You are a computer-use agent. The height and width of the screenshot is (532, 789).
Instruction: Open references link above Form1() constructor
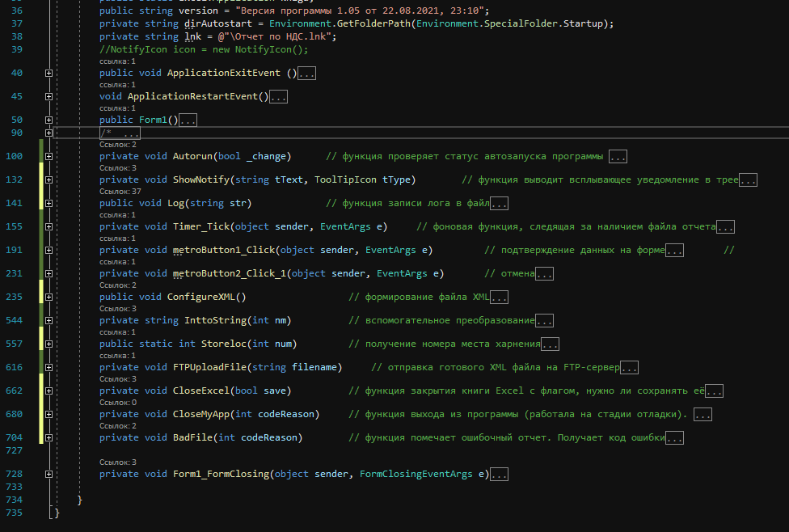coord(117,108)
